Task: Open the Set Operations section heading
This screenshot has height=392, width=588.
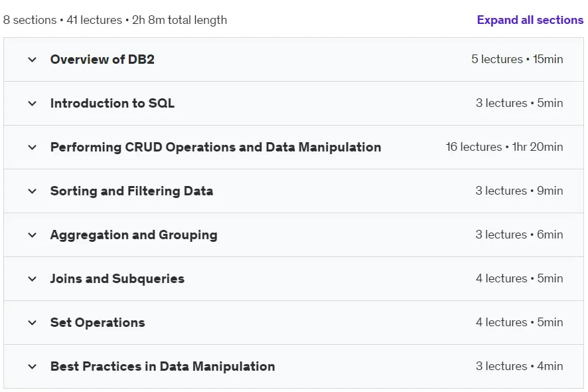Action: [x=98, y=322]
